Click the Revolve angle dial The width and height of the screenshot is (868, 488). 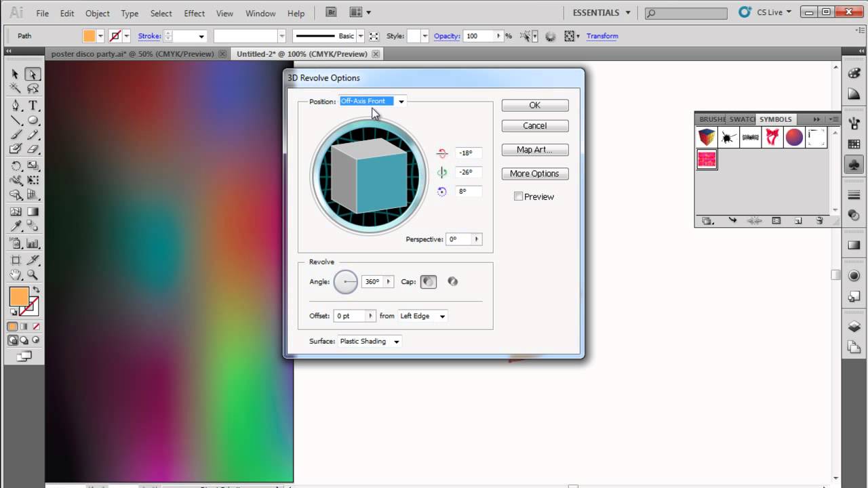tap(345, 281)
